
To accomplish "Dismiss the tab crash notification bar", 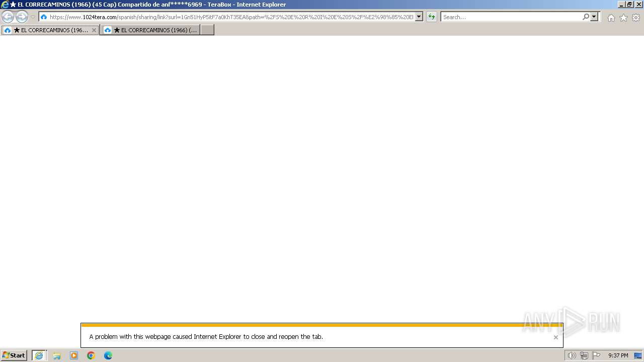I will point(555,337).
